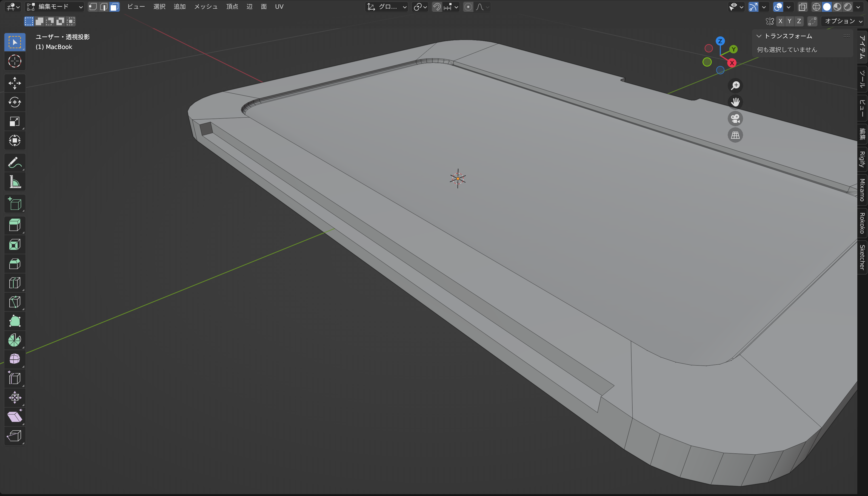Switch to rendered viewport shading
The height and width of the screenshot is (496, 868).
pos(848,7)
